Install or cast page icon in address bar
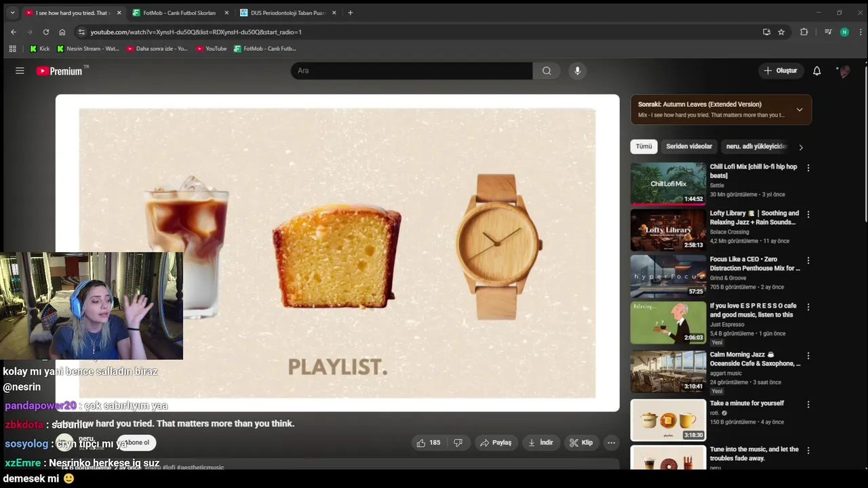Viewport: 868px width, 488px height. click(x=766, y=32)
